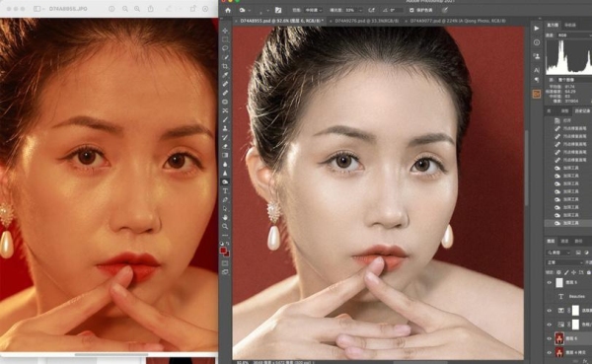Select the Zoom tool in Photoshop toolbar

[x=225, y=227]
